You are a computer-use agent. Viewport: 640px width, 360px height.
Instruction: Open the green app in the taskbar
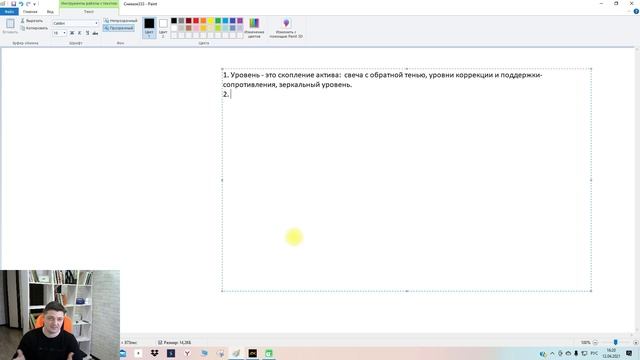[x=269, y=353]
